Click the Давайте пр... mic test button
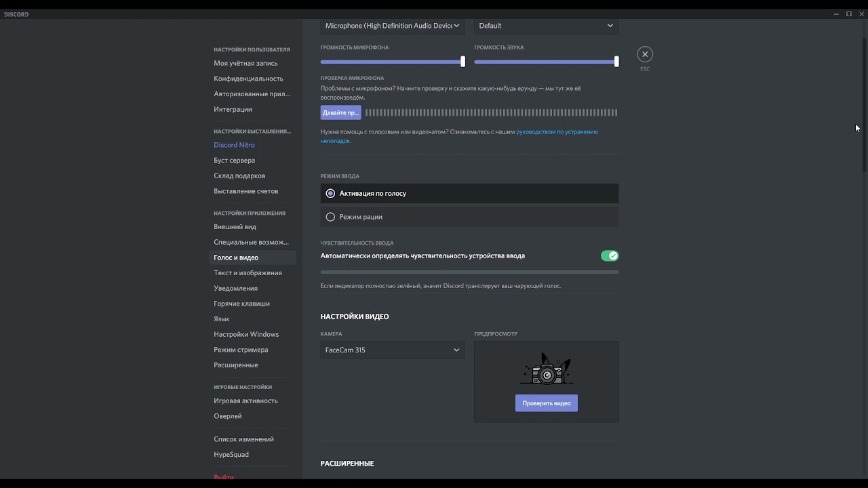Screen dimensions: 868x488 pos(340,113)
